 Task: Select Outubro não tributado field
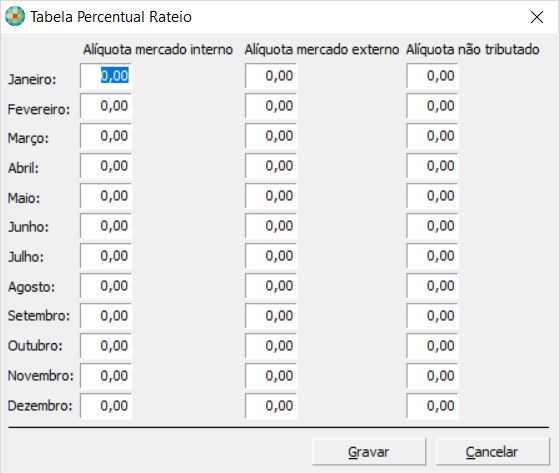click(x=432, y=345)
